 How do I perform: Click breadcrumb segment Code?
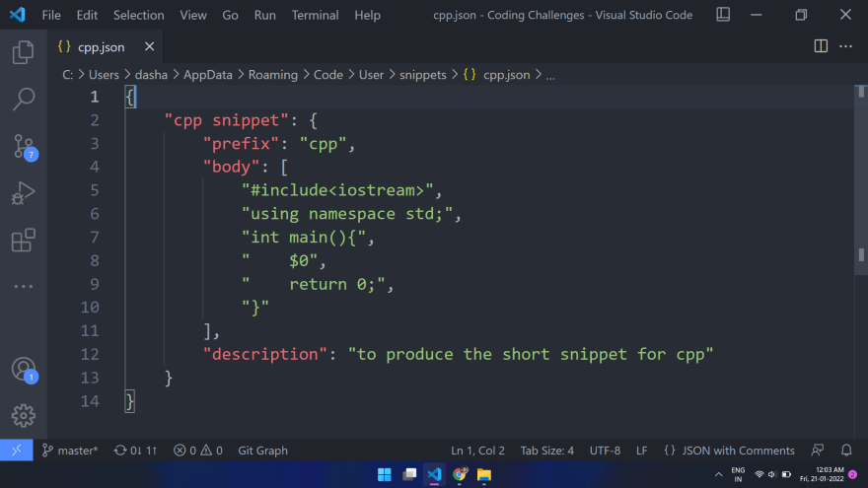point(328,75)
